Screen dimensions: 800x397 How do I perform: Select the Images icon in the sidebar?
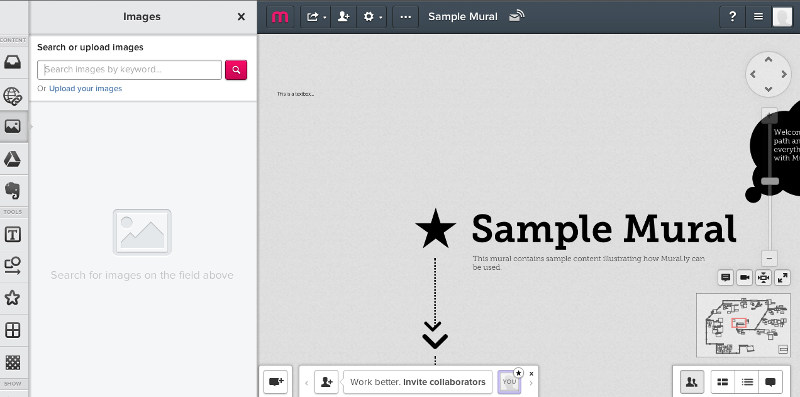[x=13, y=126]
